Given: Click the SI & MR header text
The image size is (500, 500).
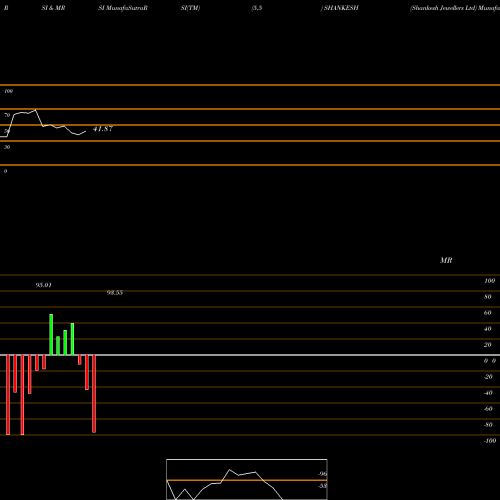Looking at the screenshot, I should point(53,8).
